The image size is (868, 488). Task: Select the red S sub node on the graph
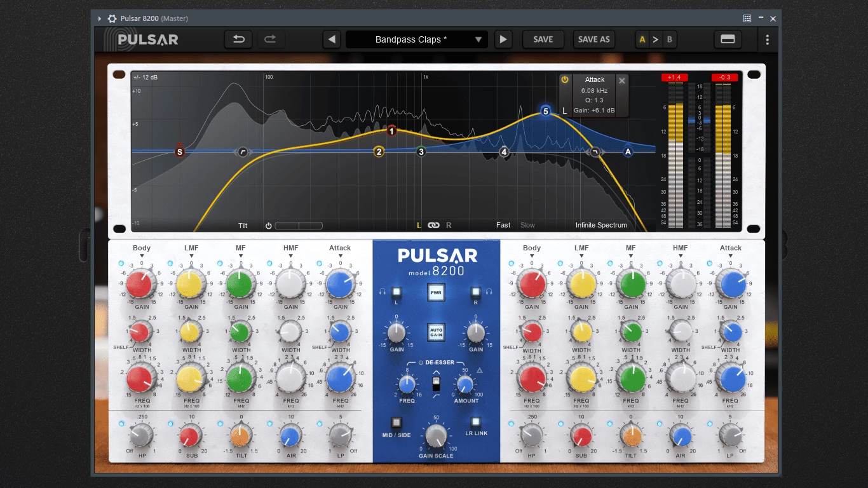tap(180, 152)
